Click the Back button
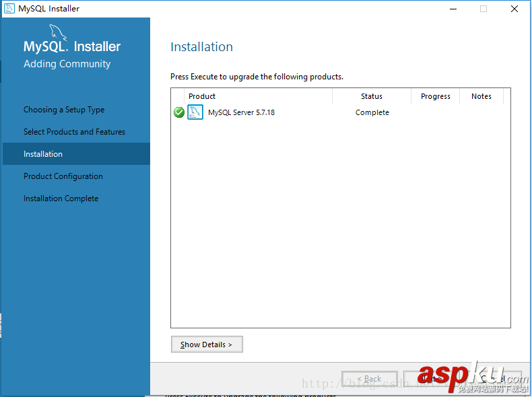This screenshot has width=532, height=397. pos(370,379)
